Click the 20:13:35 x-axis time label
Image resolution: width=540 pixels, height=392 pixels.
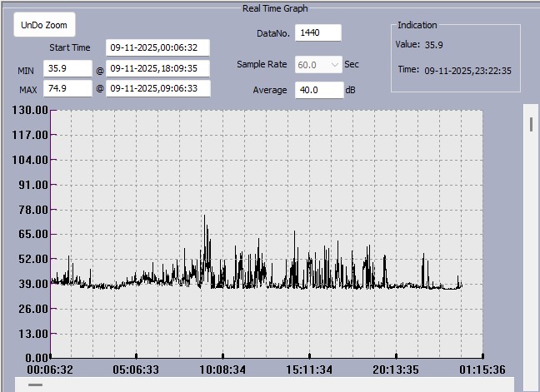(x=396, y=369)
